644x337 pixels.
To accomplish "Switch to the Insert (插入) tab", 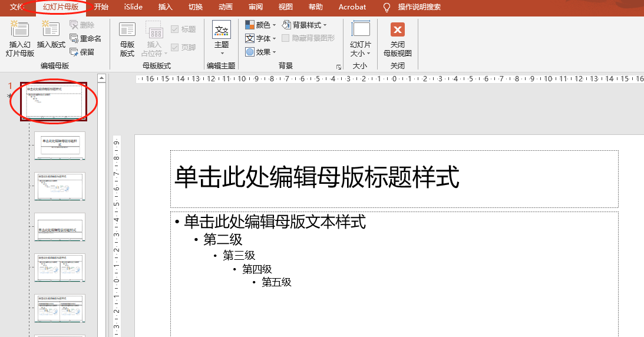I will [x=165, y=7].
